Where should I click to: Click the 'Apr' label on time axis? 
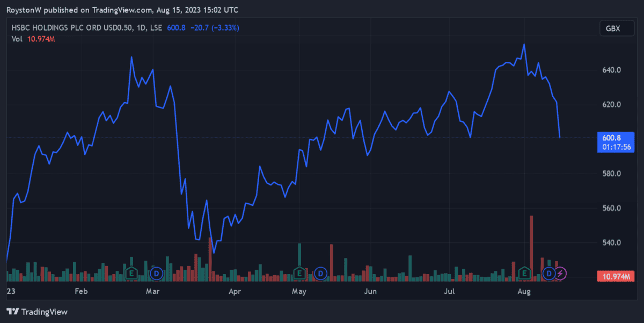click(x=235, y=291)
